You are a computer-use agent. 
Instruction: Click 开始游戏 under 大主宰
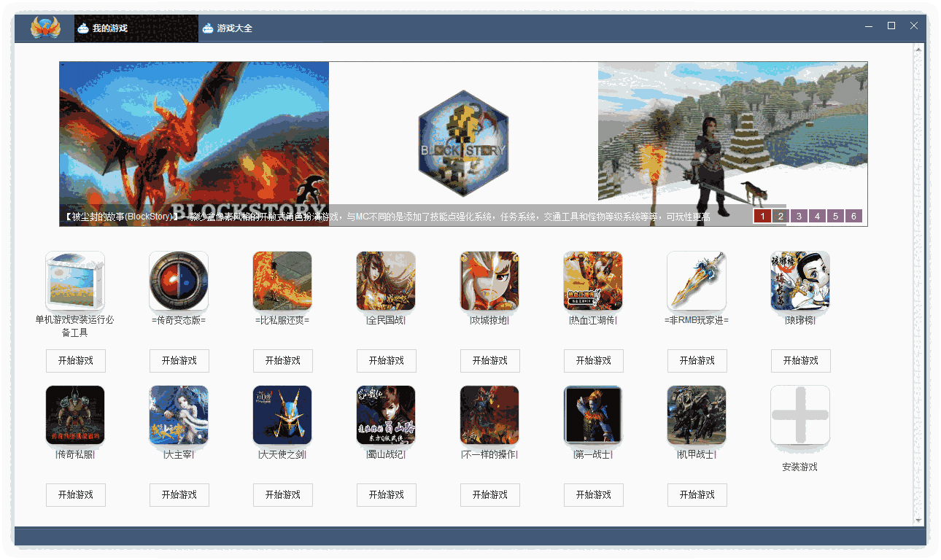[179, 495]
